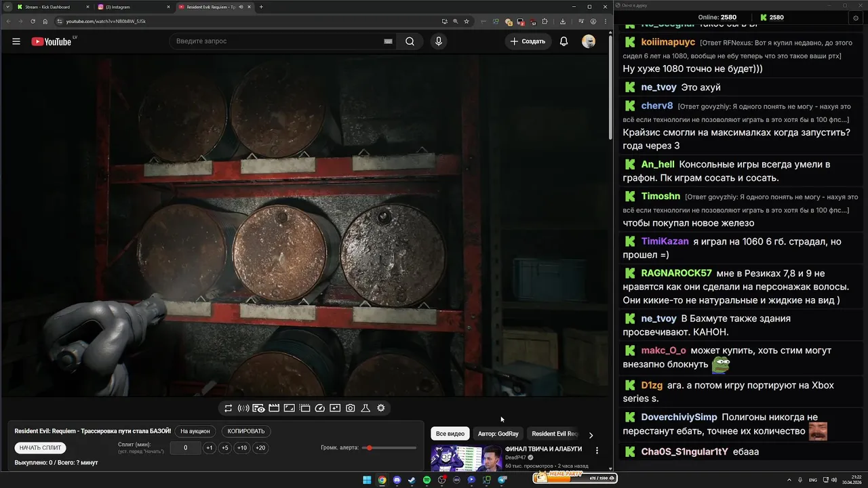Click the Создать button
The image size is (868, 488).
528,41
